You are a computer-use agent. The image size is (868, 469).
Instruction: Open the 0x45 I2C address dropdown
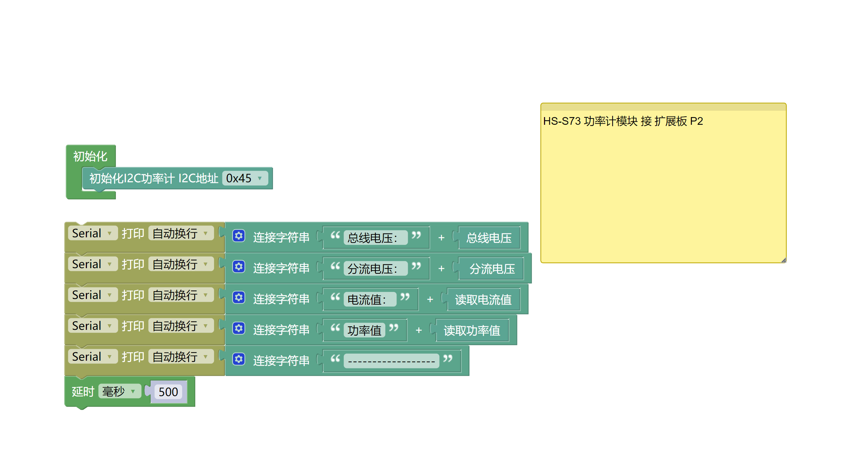pyautogui.click(x=244, y=178)
